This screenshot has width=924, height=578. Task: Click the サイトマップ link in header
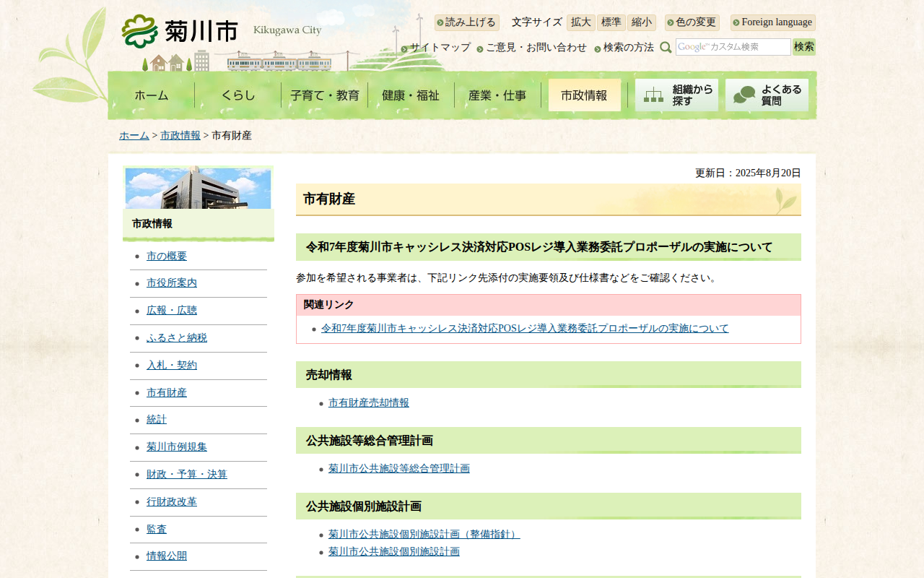pos(440,48)
